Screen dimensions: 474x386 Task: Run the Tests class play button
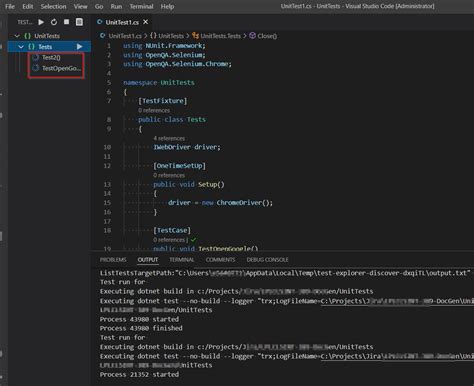point(79,47)
